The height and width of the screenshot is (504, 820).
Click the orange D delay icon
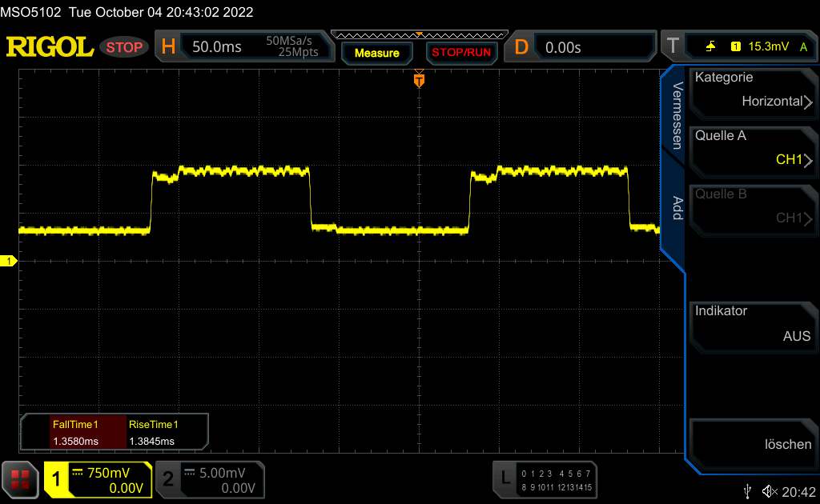(x=521, y=47)
